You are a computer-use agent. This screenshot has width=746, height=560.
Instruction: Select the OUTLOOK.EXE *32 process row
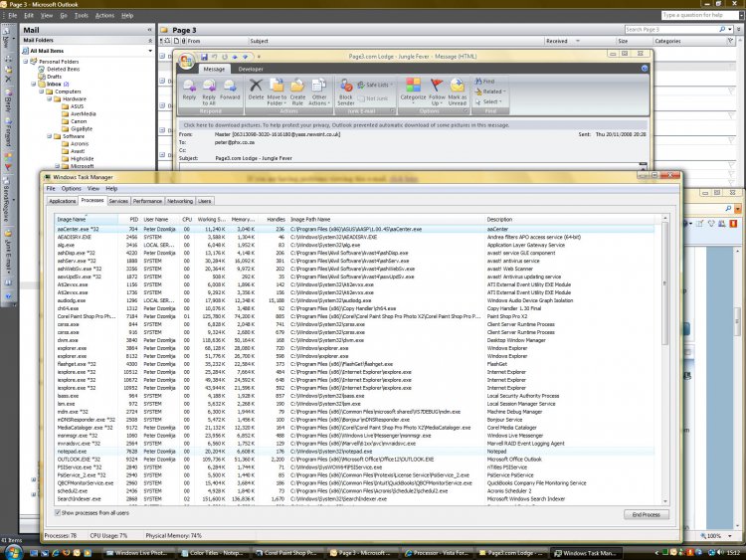click(354, 460)
